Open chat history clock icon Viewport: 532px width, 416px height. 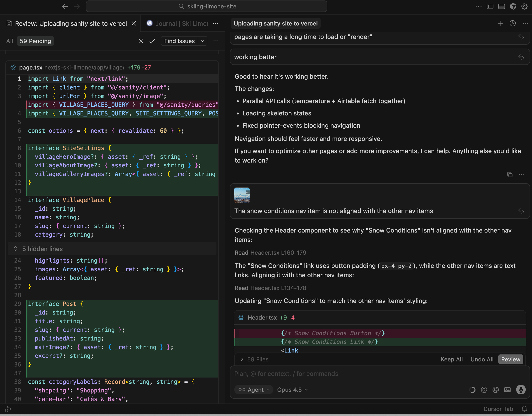[513, 23]
